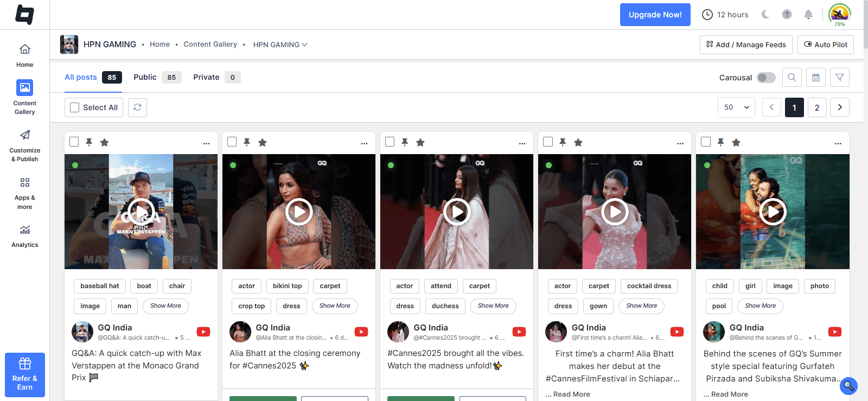The width and height of the screenshot is (868, 401).
Task: Open the Home sidebar icon
Action: 24,55
